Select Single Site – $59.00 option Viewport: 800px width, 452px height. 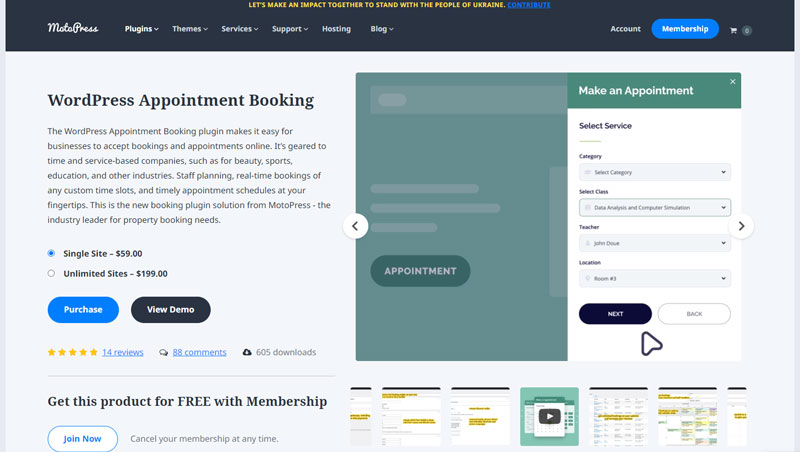pos(51,253)
